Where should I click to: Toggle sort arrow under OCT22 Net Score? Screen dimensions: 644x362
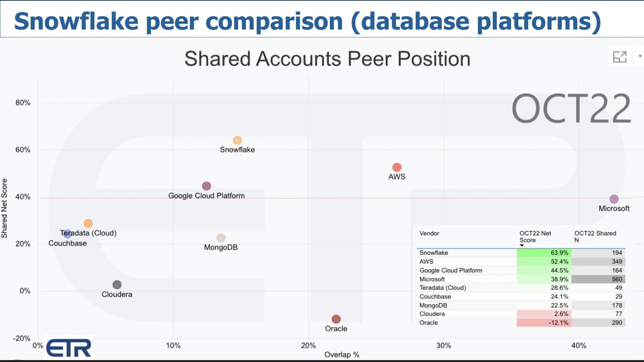(522, 245)
